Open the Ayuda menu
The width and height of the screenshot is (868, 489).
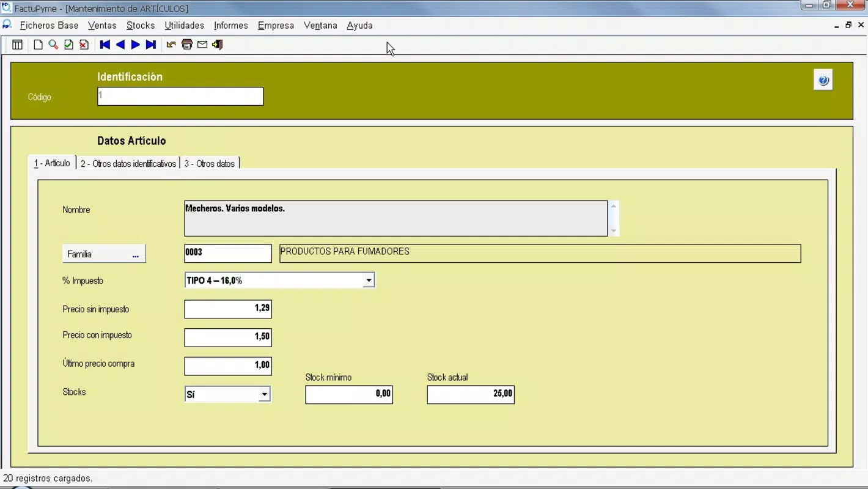pos(359,26)
